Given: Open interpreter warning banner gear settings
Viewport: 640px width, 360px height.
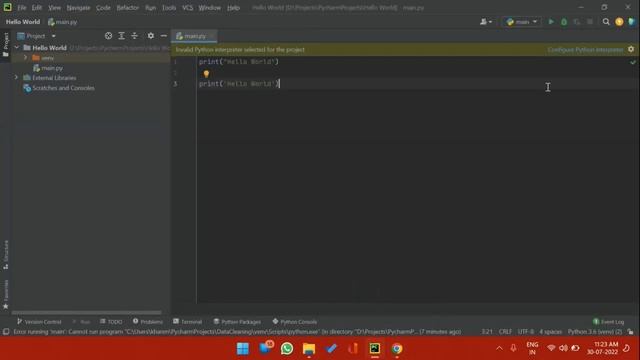Looking at the screenshot, I should (x=631, y=49).
